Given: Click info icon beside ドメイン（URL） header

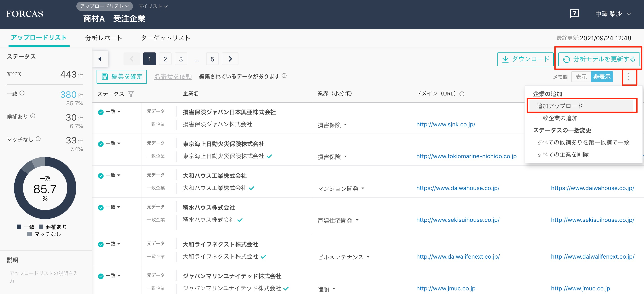Looking at the screenshot, I should tap(462, 94).
